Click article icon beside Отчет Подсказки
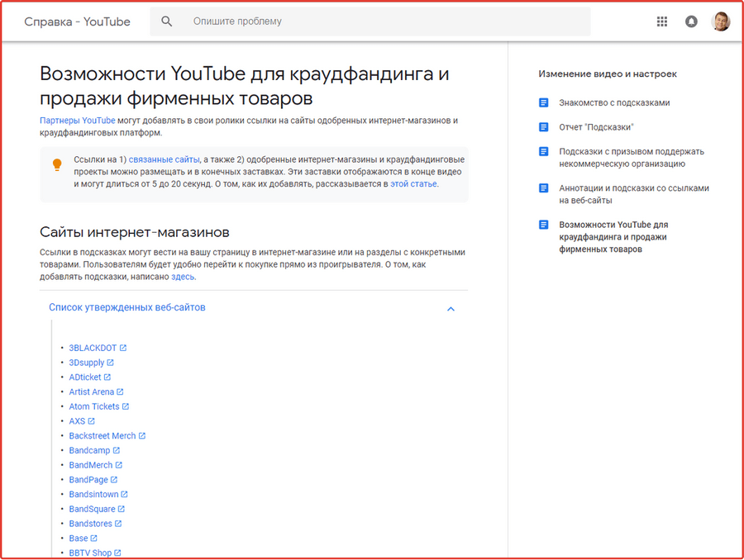This screenshot has height=560, width=744. (544, 127)
